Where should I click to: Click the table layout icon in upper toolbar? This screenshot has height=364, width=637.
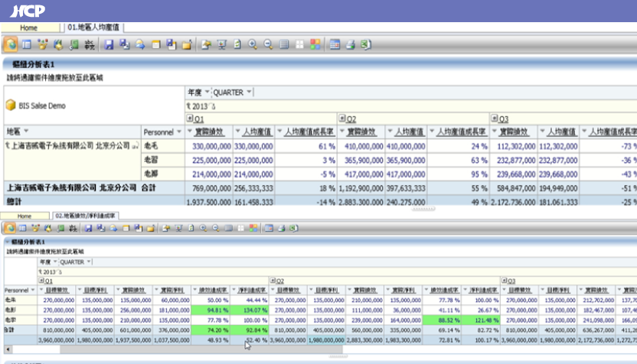pyautogui.click(x=27, y=44)
